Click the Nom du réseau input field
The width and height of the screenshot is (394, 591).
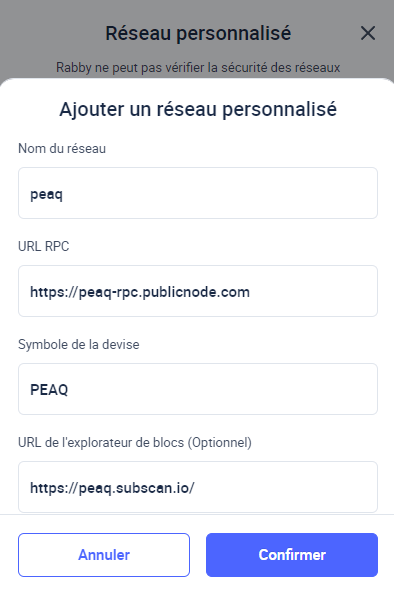coord(198,193)
